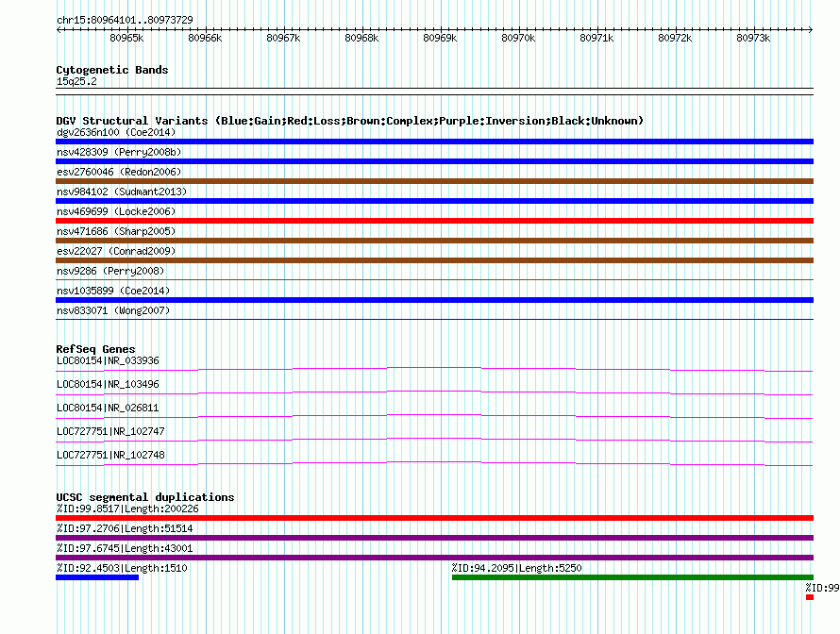Viewport: 840px width, 634px height.
Task: Click the brown bar under esv22027
Action: coord(434,260)
